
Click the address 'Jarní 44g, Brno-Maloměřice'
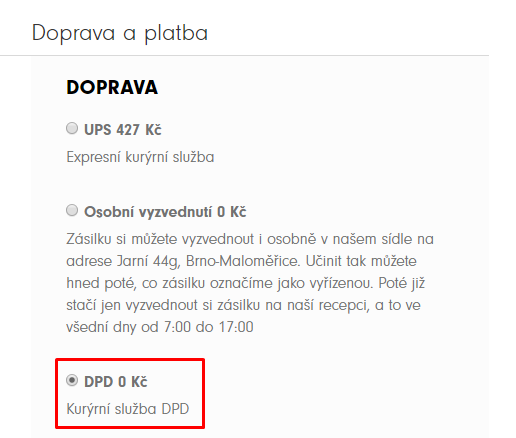point(207,261)
